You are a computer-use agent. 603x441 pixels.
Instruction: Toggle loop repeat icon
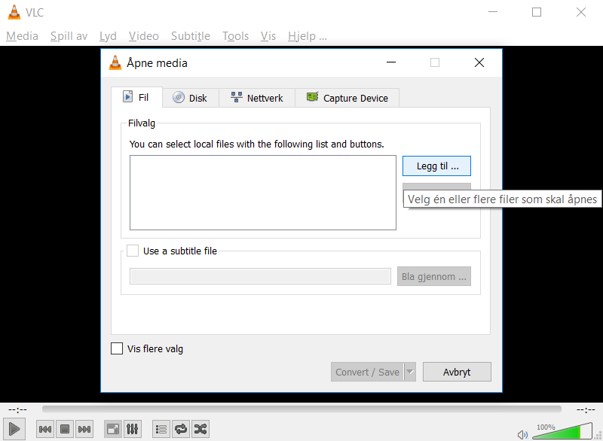click(x=181, y=429)
